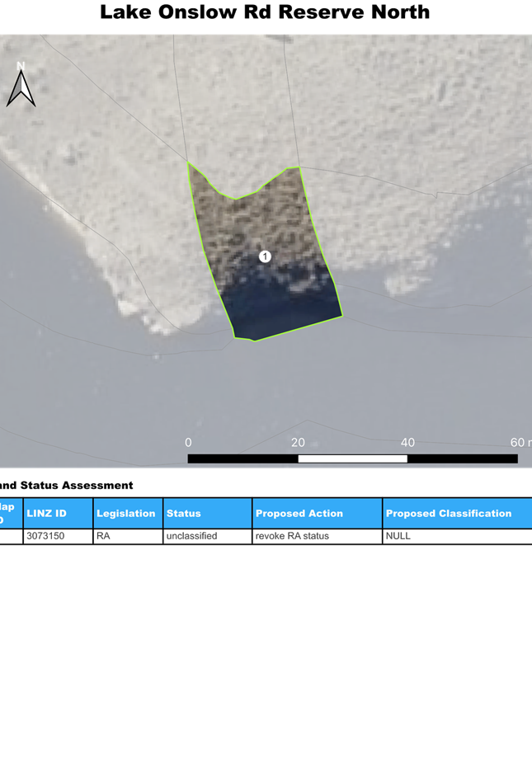The image size is (532, 771).
Task: Select the RA legislation cell
Action: pyautogui.click(x=104, y=536)
